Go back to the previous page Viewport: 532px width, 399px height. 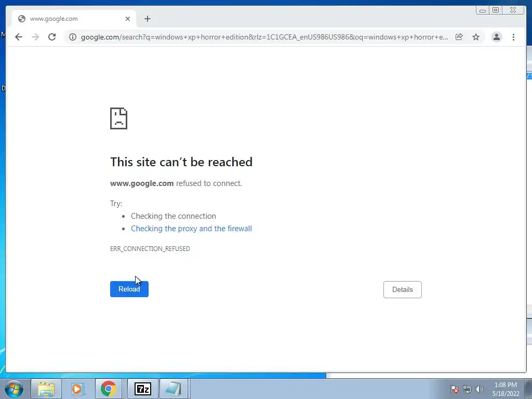click(x=19, y=37)
